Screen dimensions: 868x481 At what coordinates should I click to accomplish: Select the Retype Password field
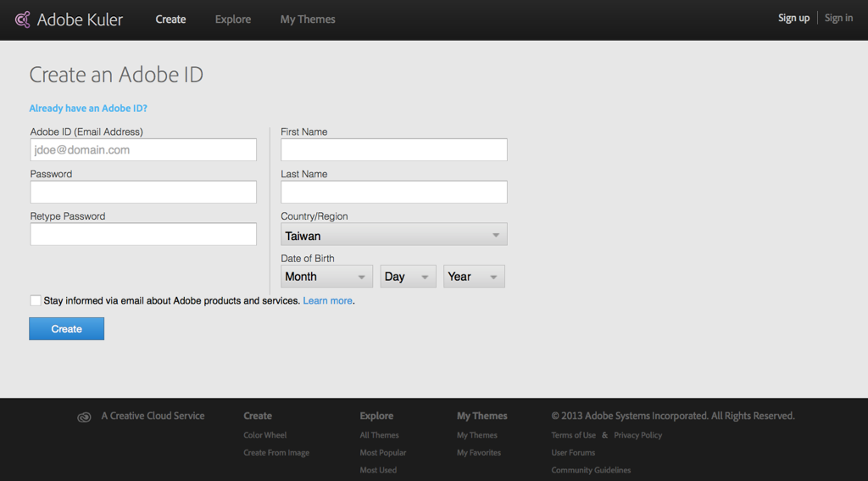(x=143, y=234)
